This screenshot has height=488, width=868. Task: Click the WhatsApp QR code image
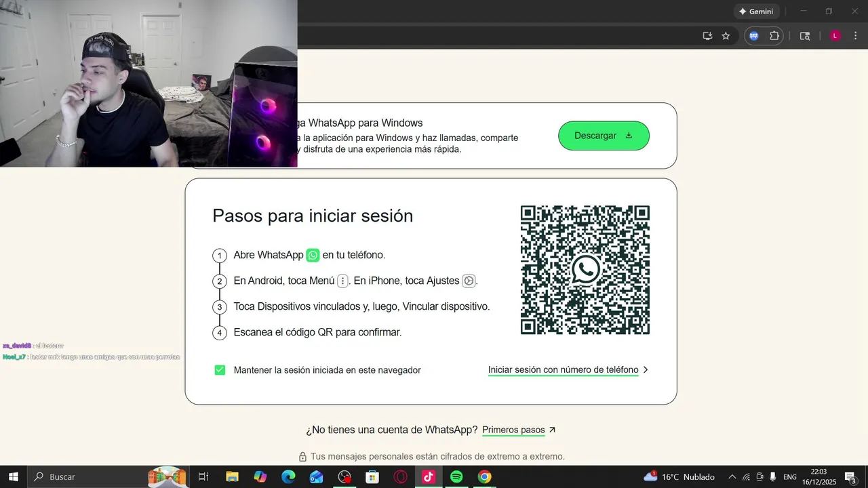point(585,270)
